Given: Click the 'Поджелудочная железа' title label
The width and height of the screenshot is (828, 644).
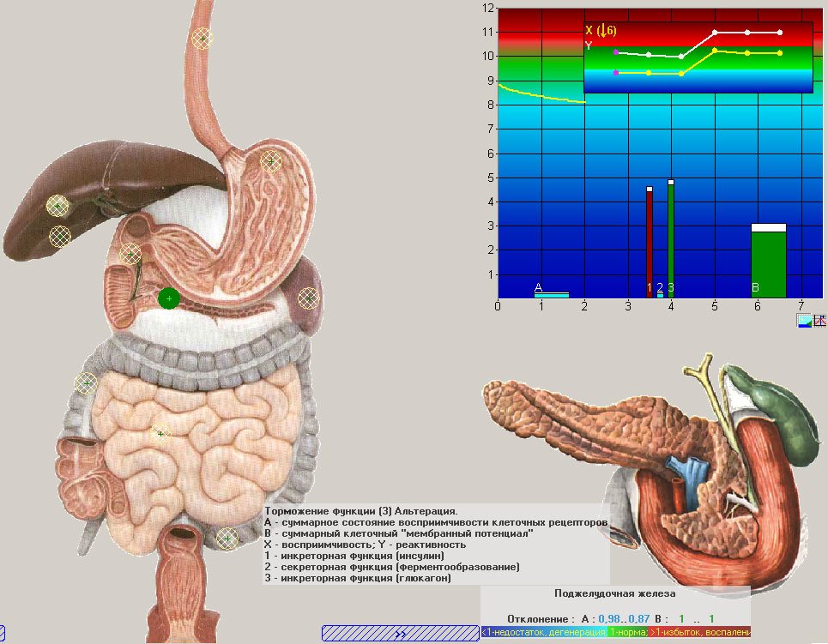Looking at the screenshot, I should point(615,593).
